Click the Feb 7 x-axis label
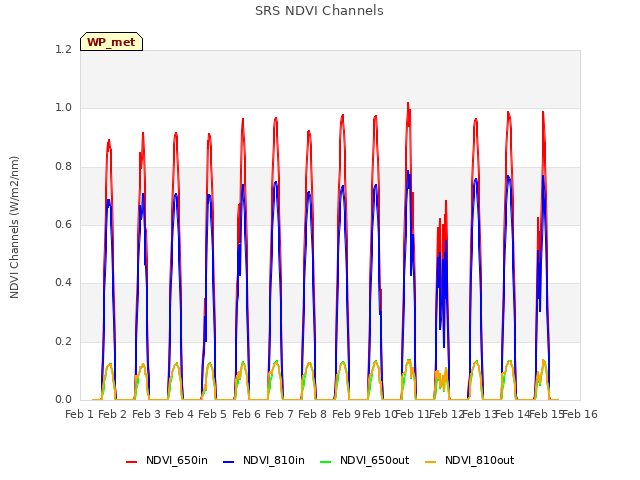This screenshot has height=480, width=640. (x=279, y=415)
